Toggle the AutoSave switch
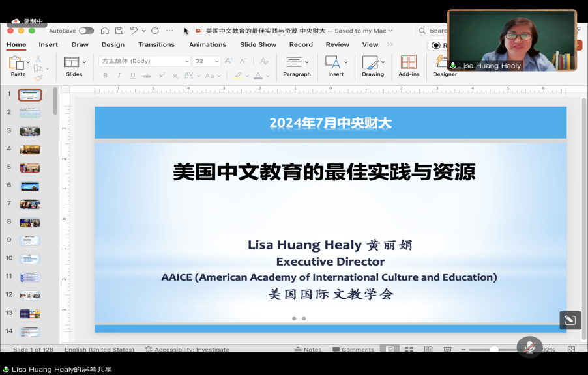 tap(86, 31)
